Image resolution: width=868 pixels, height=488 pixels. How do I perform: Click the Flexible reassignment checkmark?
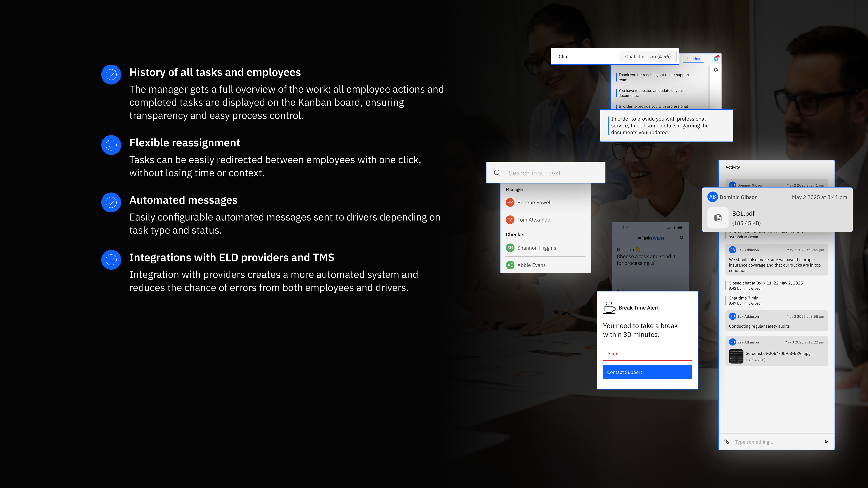[111, 145]
